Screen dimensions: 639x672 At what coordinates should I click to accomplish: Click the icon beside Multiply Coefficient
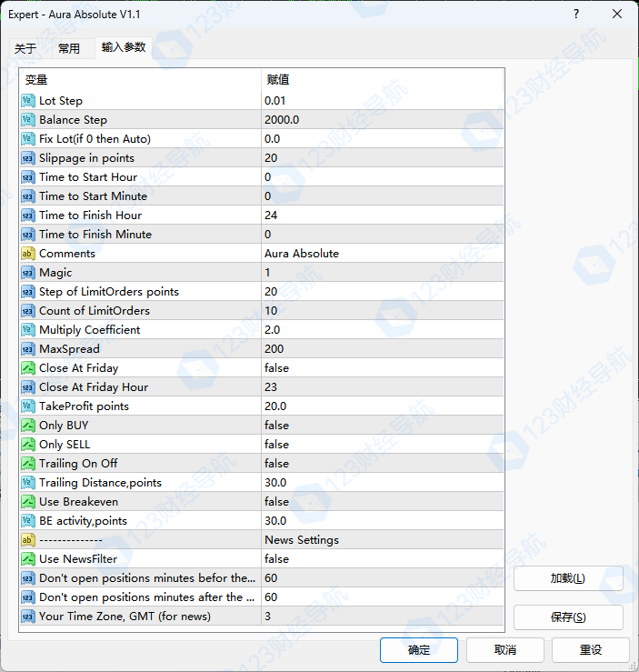(x=28, y=330)
